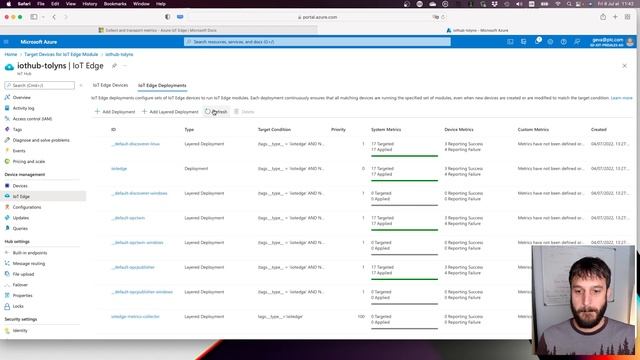
Task: Click the Azure global search bar
Action: pos(317,42)
